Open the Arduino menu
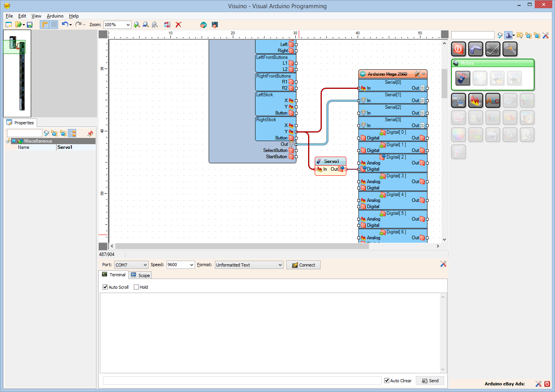Image resolution: width=555 pixels, height=392 pixels. [x=55, y=16]
